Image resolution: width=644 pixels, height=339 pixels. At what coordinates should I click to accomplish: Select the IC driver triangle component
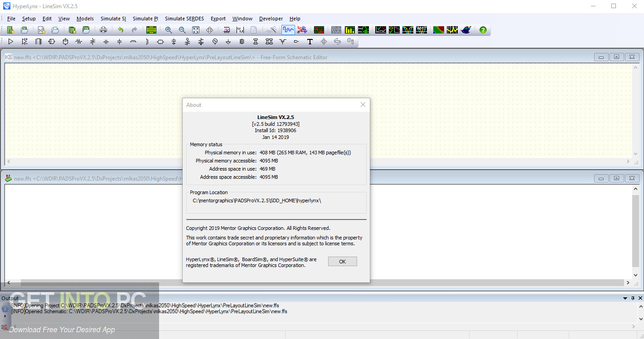(11, 42)
